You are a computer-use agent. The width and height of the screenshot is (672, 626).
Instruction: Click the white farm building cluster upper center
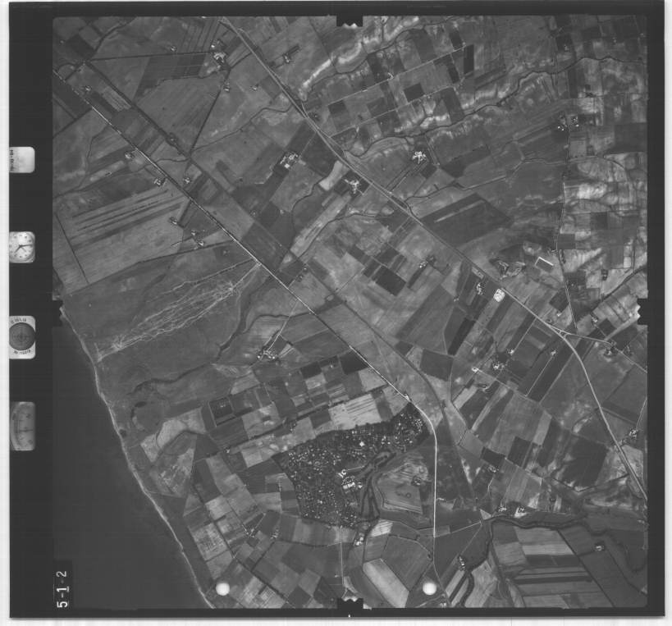point(418,156)
